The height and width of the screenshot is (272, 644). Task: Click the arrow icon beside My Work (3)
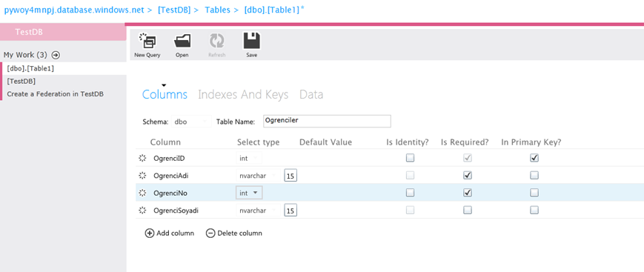tap(56, 55)
